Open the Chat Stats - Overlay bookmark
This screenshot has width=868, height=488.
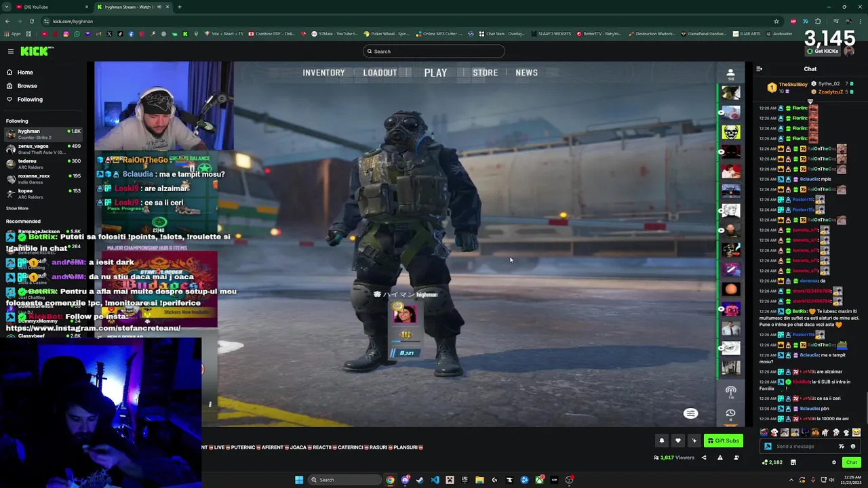point(502,33)
